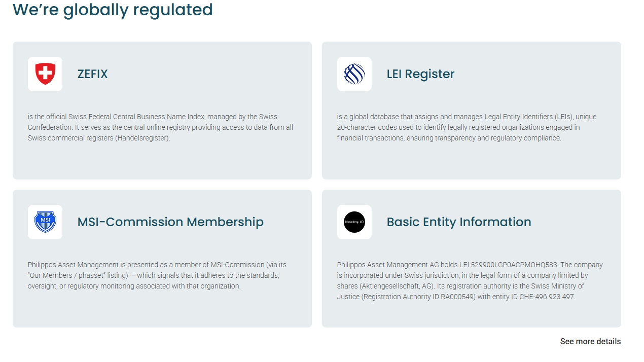Select the LEI Register heading
This screenshot has height=362, width=644.
point(420,74)
